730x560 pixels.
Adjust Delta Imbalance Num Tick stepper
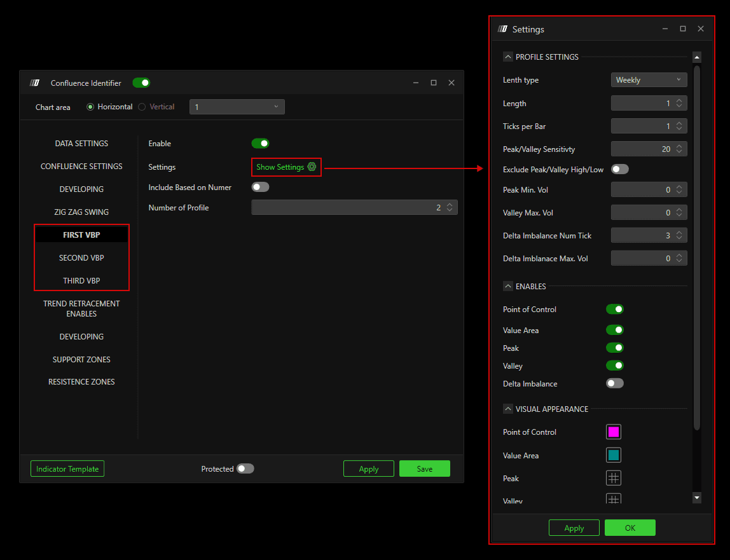point(679,235)
